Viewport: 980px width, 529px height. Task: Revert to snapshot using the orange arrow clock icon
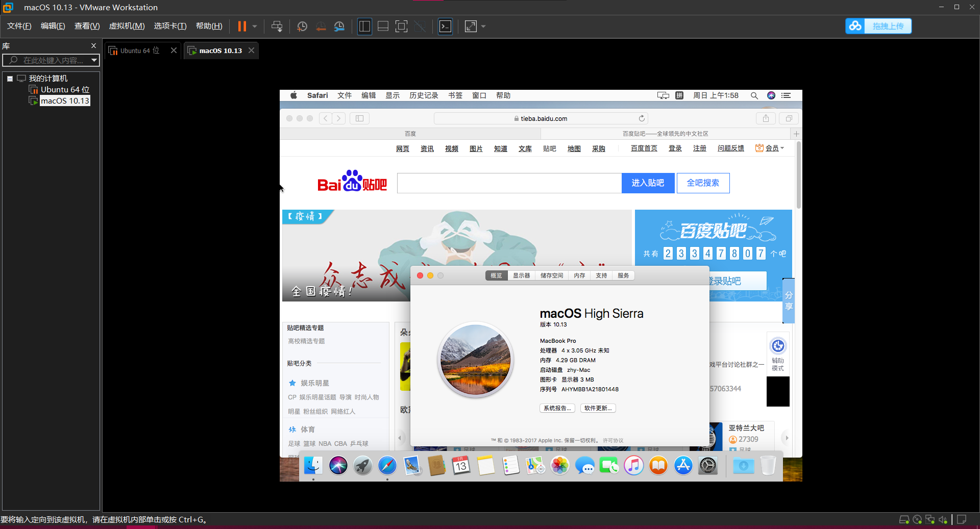321,26
